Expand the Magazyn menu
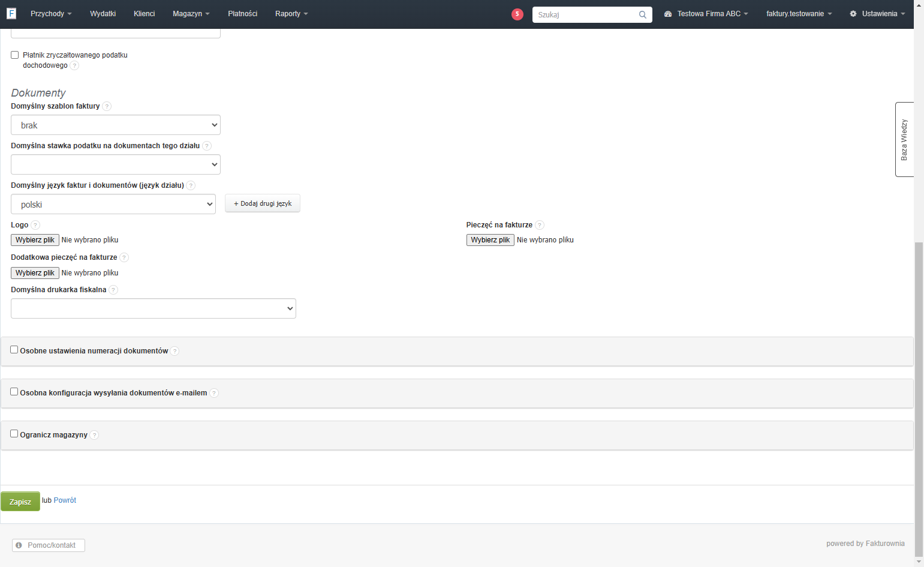The height and width of the screenshot is (567, 924). pos(191,14)
